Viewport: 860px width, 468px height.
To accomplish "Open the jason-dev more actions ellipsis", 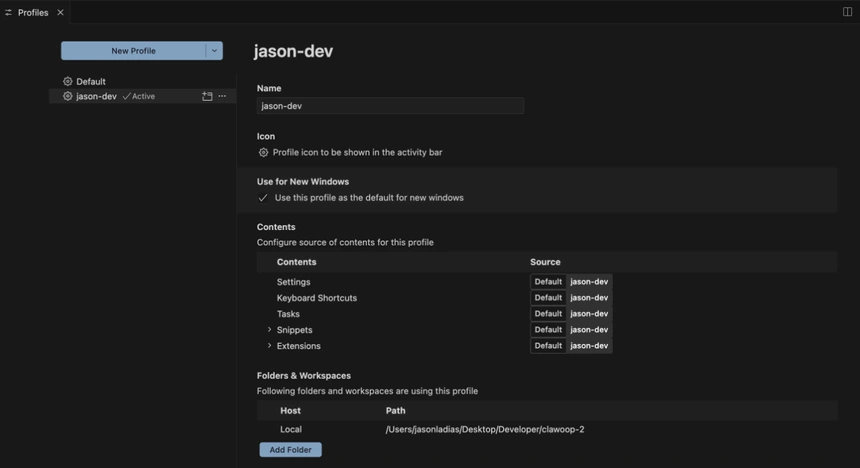I will (222, 97).
